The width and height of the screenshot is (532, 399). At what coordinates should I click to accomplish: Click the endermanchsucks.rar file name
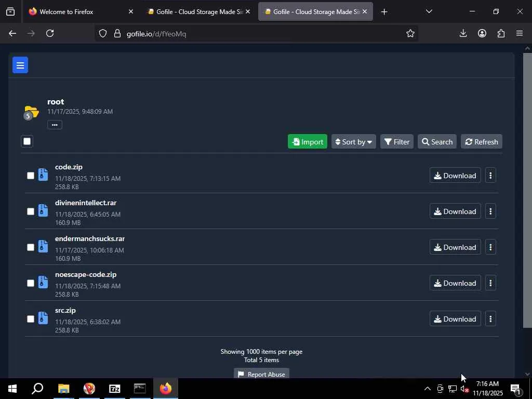[x=90, y=238]
